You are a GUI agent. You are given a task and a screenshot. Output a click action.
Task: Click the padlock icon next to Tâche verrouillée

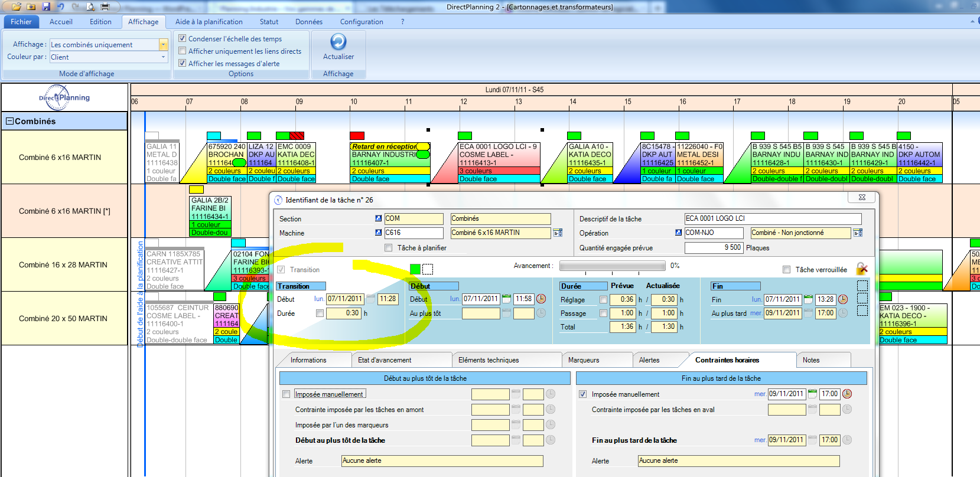(x=862, y=269)
